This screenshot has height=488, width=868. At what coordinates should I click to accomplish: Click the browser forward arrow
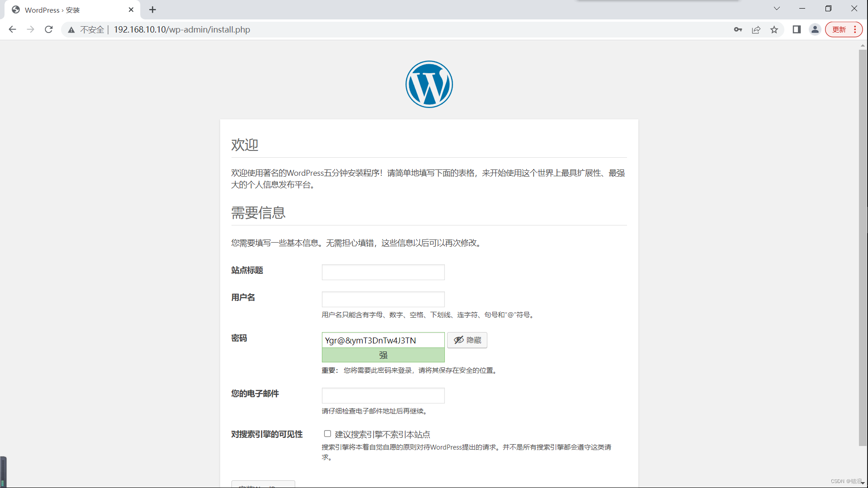30,29
